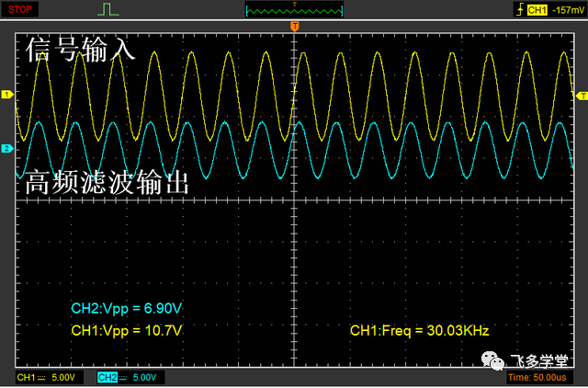Select the cyan channel 2 ground marker

pos(7,149)
